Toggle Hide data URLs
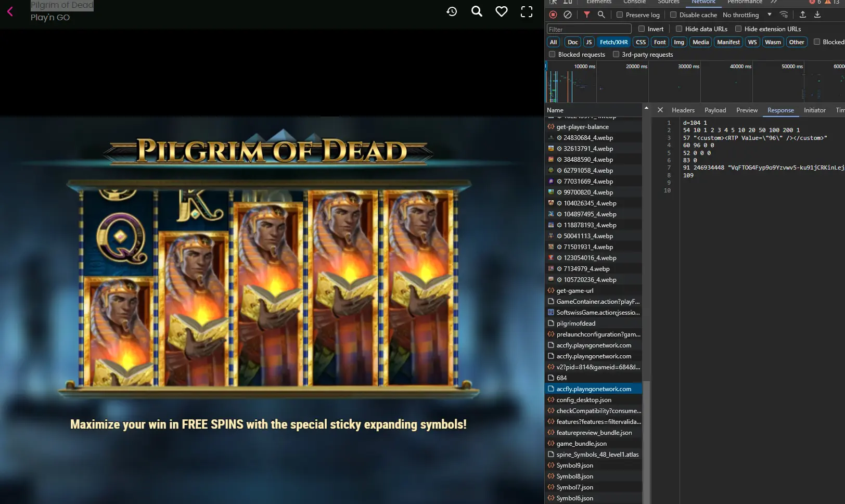Screen dimensions: 845x504 click(x=679, y=29)
